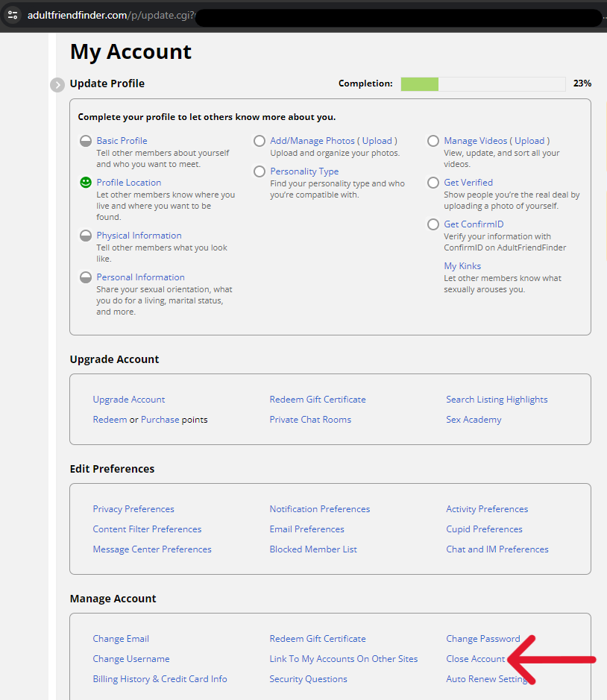Click the empty circle beside Add/Manage Photos
This screenshot has width=607, height=700.
[260, 141]
